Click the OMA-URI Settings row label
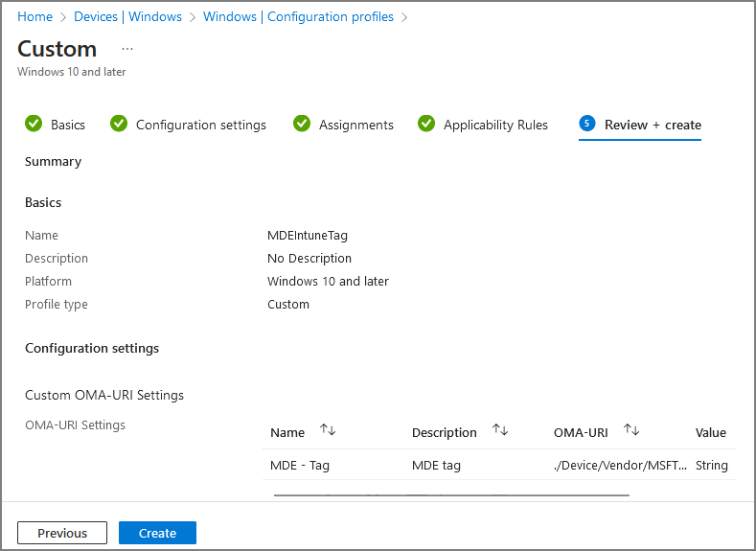 [75, 425]
